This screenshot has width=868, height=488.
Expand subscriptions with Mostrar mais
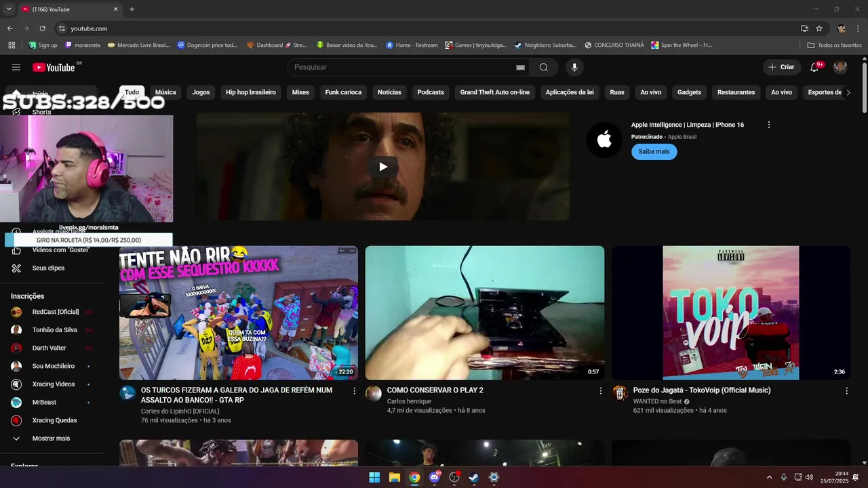tap(52, 439)
